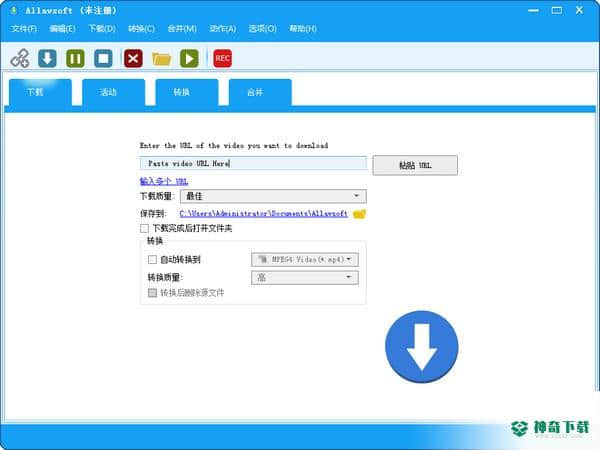Open the Merge (M) menu

tap(182, 29)
